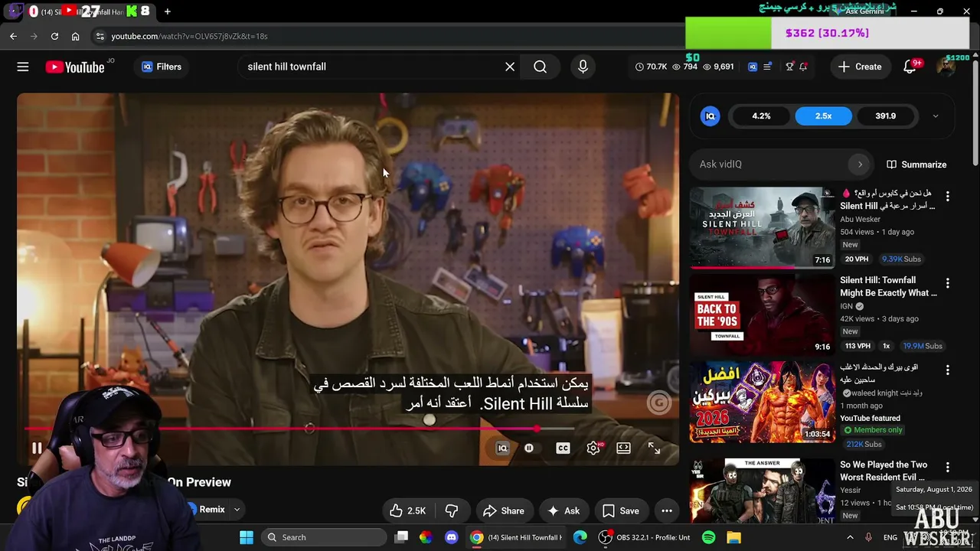Reload the current page

(54, 36)
